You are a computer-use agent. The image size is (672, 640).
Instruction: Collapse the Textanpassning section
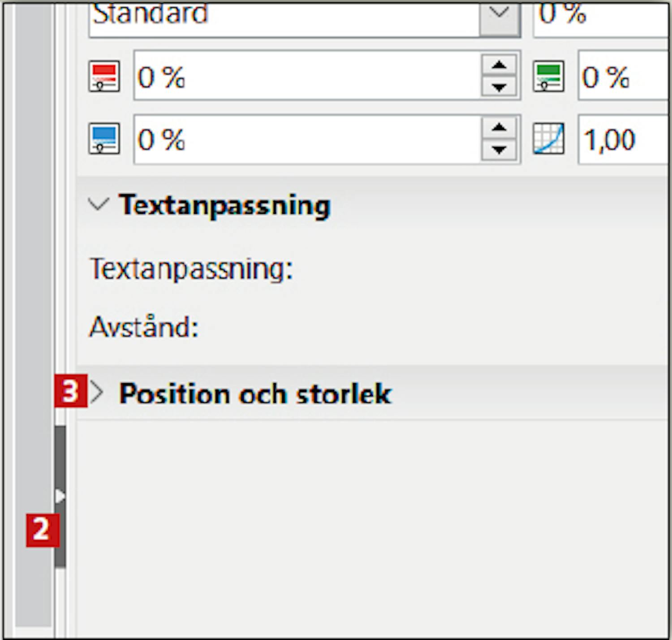[98, 205]
